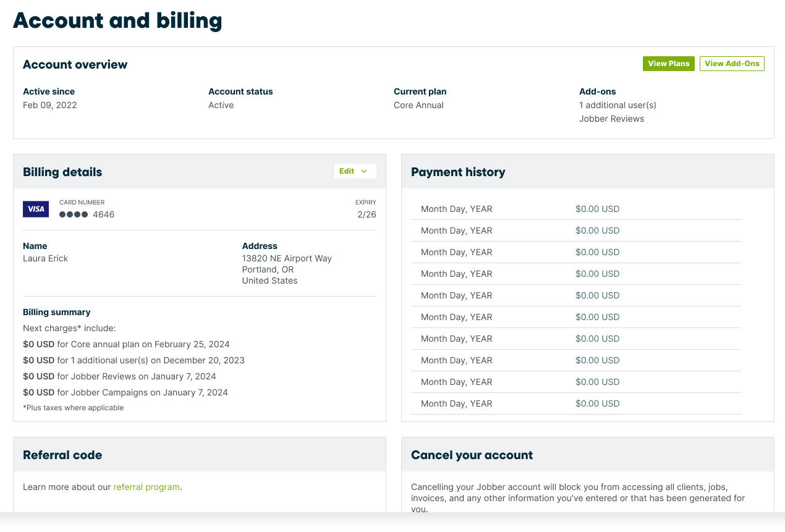Click the Core Annual current plan value
Image resolution: width=785 pixels, height=532 pixels.
(x=418, y=105)
